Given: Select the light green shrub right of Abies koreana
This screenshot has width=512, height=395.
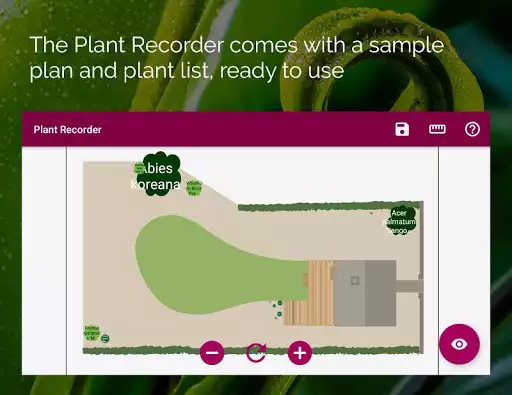Looking at the screenshot, I should (194, 188).
